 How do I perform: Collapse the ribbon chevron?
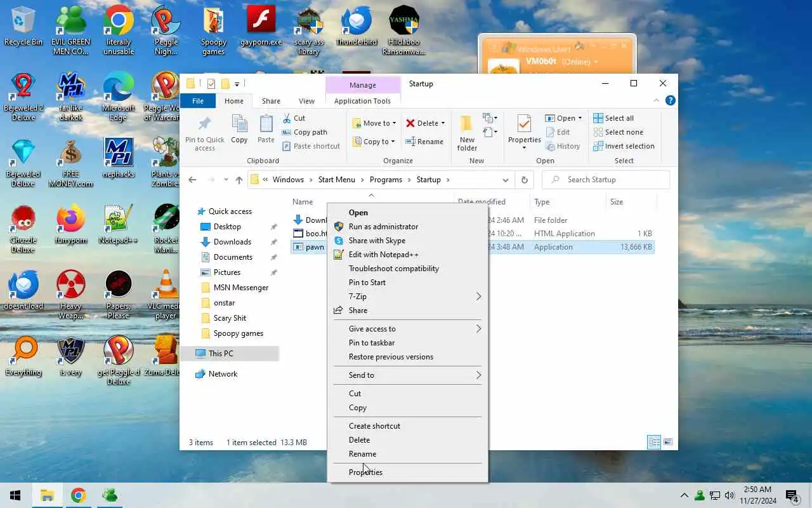[x=657, y=100]
